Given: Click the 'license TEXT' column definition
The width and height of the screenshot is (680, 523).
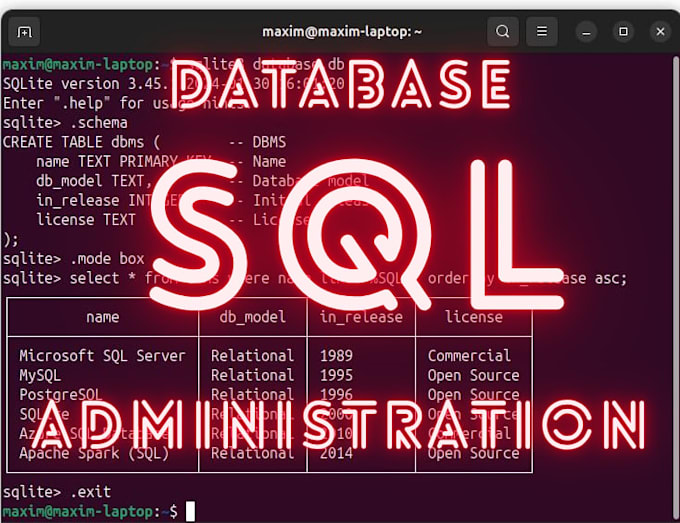Looking at the screenshot, I should [x=86, y=219].
